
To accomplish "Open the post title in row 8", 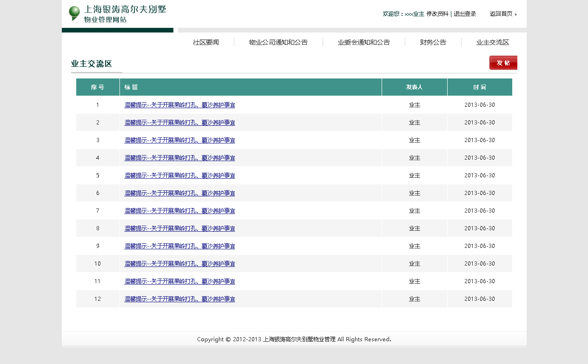I will tap(179, 228).
